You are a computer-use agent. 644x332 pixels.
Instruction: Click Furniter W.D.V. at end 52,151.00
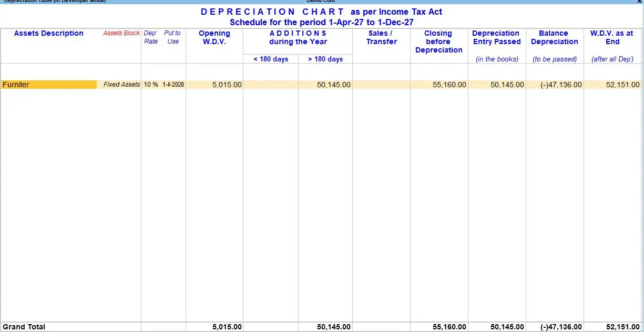point(622,85)
